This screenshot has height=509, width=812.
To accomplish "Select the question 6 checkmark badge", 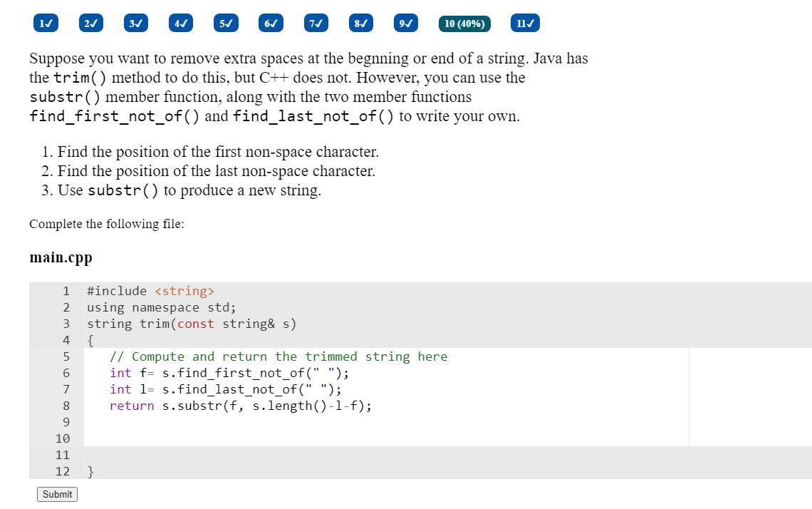I will 271,23.
